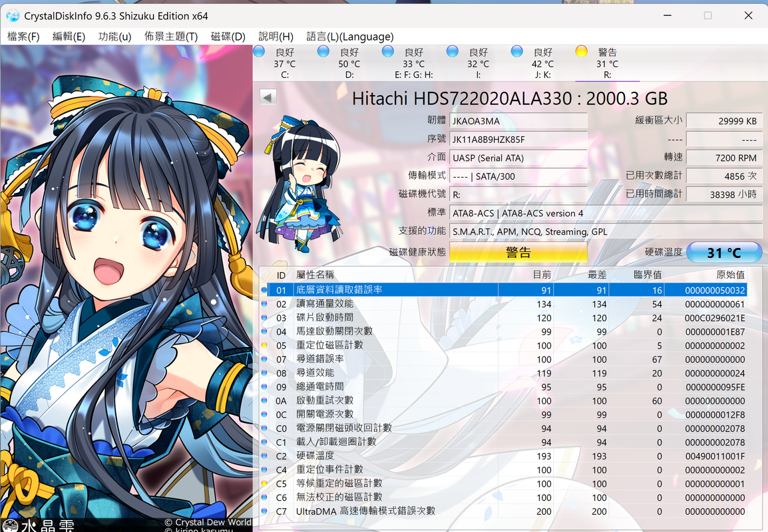Click status dot of attribute 02 row
Image resolution: width=768 pixels, height=532 pixels.
point(264,304)
